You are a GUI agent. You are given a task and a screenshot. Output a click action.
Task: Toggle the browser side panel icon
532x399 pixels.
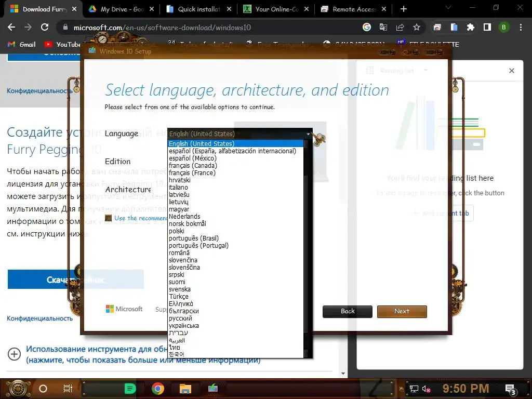point(487,27)
